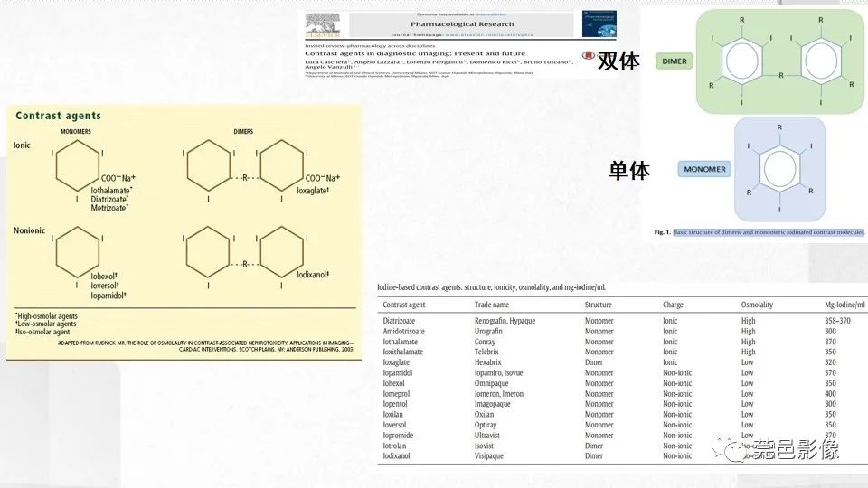Select the Chinese text 双体
The height and width of the screenshot is (488, 868).
click(x=618, y=61)
